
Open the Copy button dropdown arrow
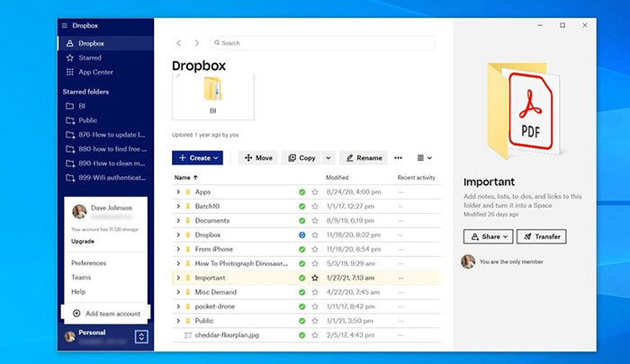click(328, 157)
